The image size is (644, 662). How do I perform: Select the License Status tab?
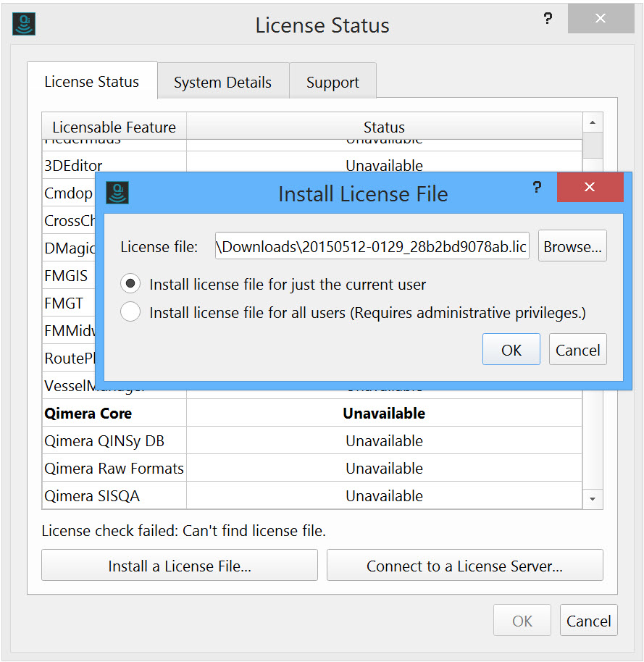pyautogui.click(x=91, y=82)
